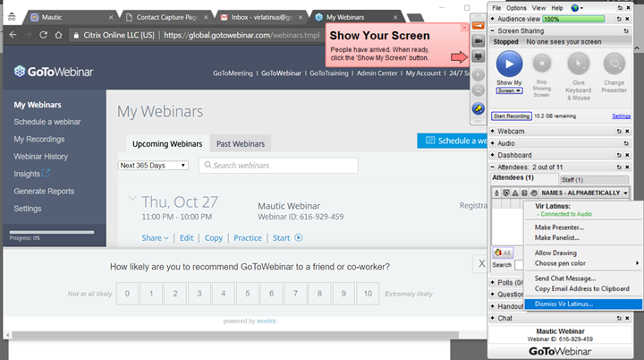Open the Screen selection dropdown under Show My
Screen dimensions: 644x360
(508, 90)
